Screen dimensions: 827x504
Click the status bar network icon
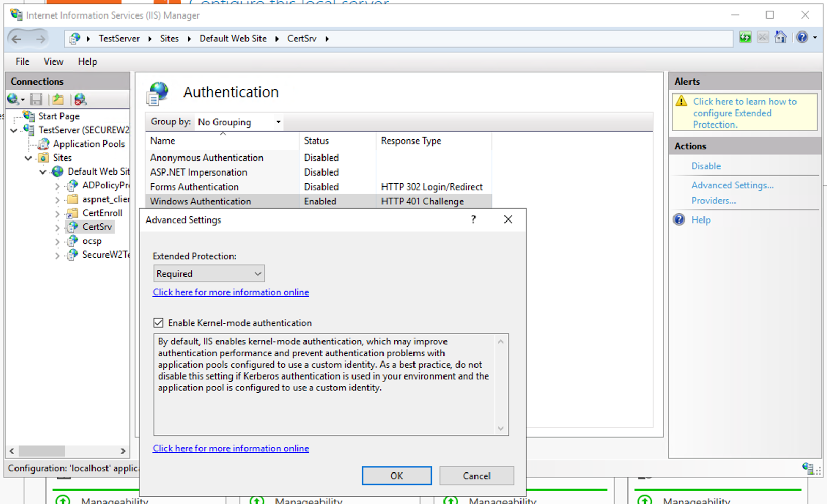808,468
